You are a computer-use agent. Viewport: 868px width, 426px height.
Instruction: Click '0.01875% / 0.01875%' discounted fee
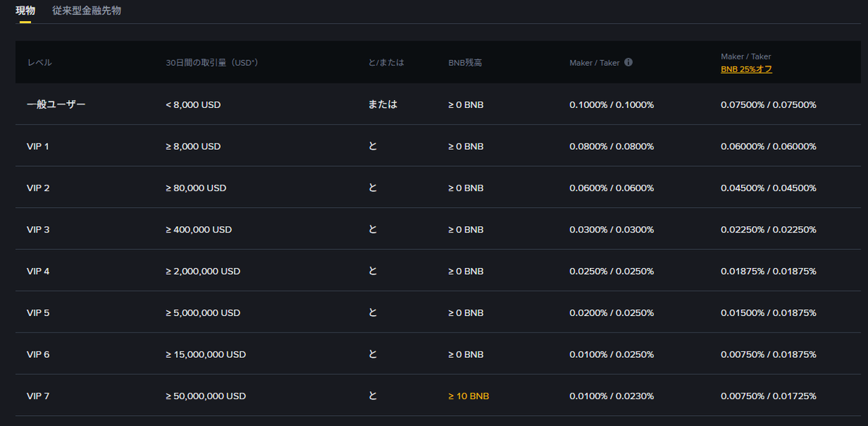tap(768, 271)
